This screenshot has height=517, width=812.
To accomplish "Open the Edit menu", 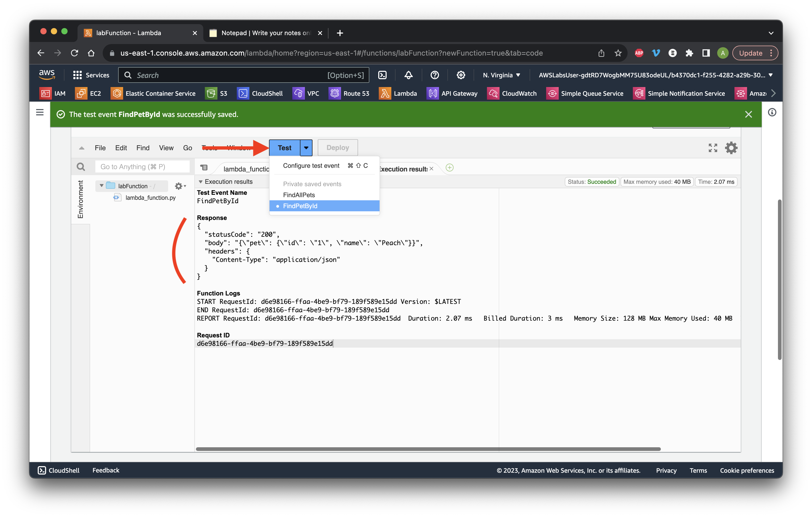I will pyautogui.click(x=121, y=148).
